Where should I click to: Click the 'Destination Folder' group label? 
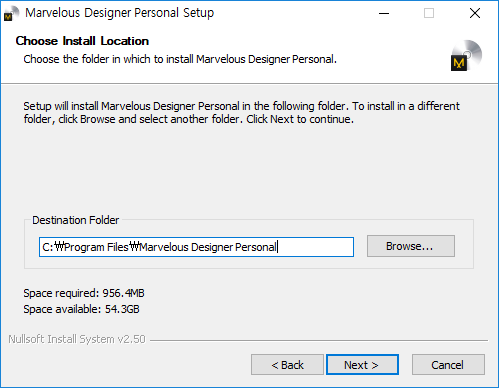(75, 220)
